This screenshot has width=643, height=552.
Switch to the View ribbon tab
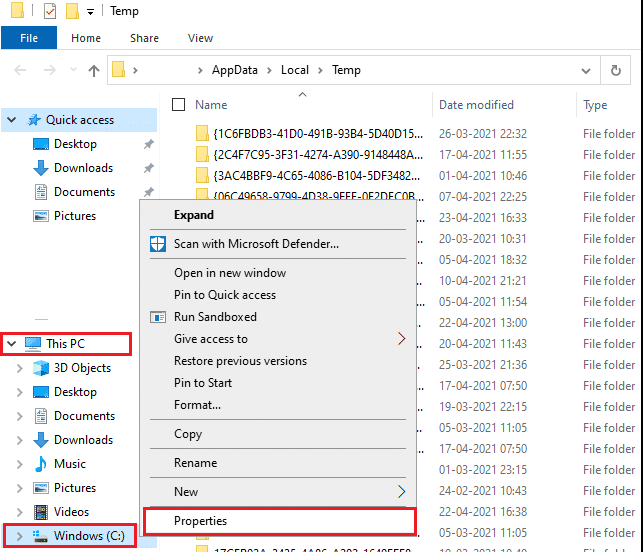pyautogui.click(x=200, y=38)
